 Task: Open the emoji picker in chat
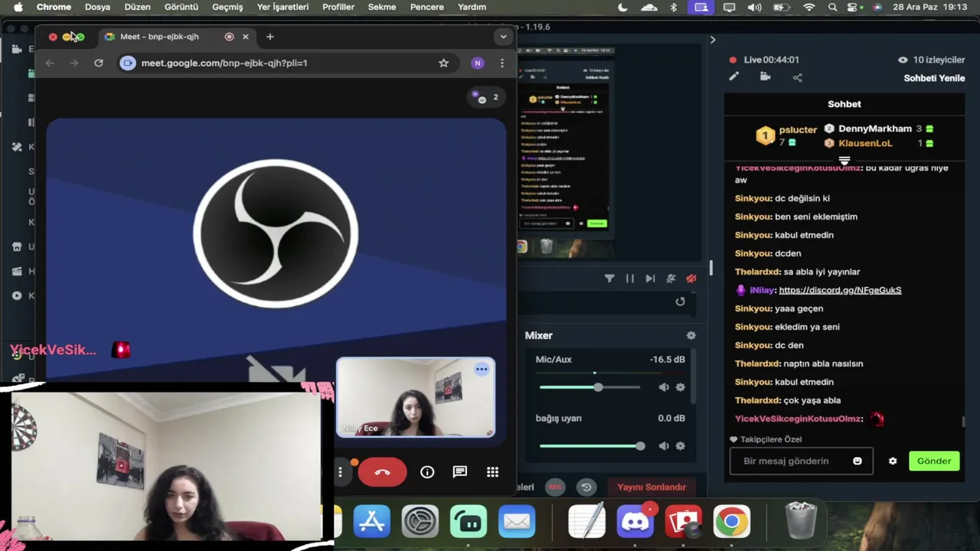click(857, 461)
